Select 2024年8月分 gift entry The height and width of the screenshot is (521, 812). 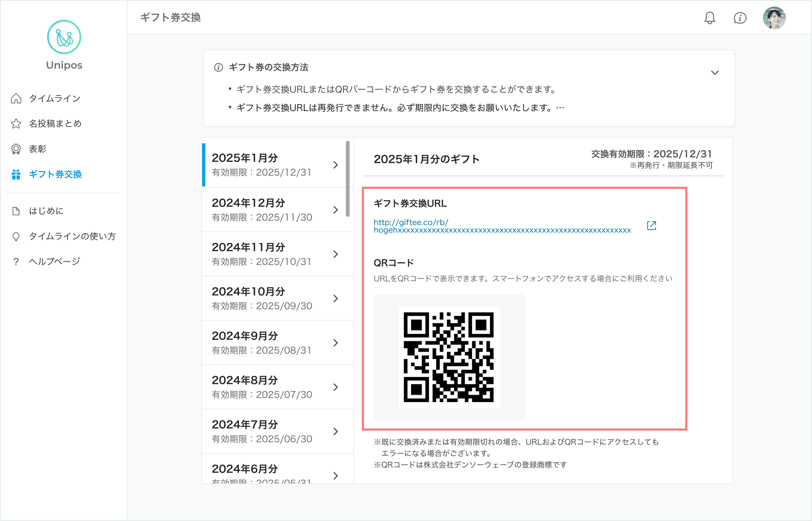coord(277,387)
